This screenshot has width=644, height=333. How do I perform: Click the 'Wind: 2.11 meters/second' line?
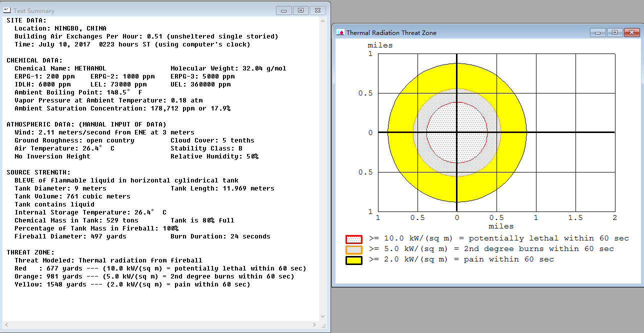tap(104, 132)
